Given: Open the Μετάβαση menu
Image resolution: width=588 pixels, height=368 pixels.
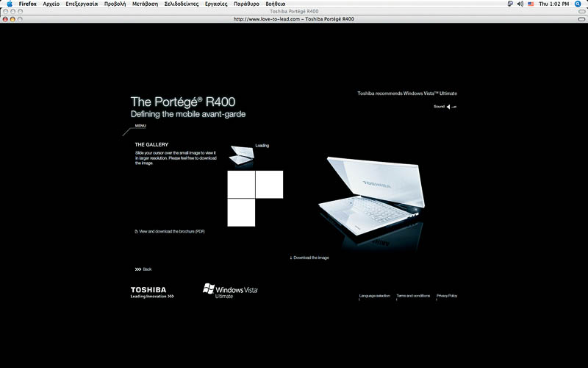Looking at the screenshot, I should pyautogui.click(x=145, y=4).
